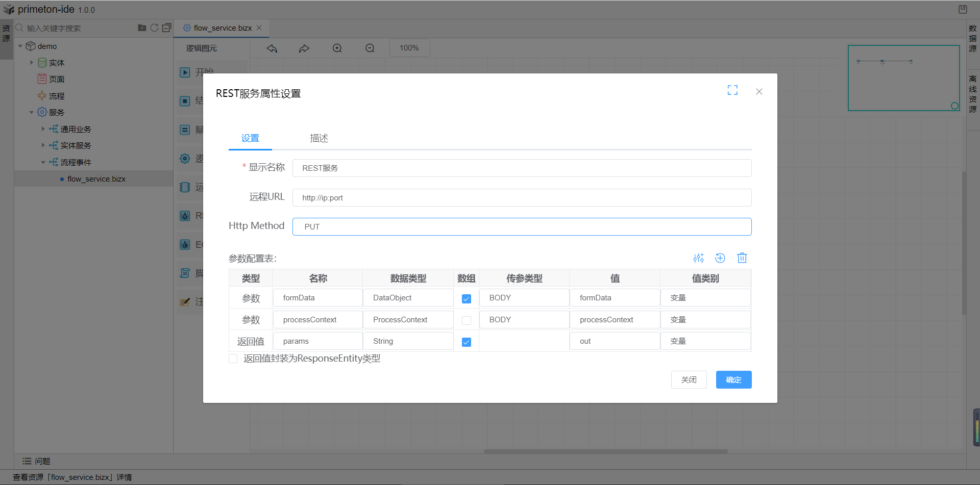Enable wrapping return value as ResponseEntity
The width and height of the screenshot is (980, 485).
[x=233, y=359]
